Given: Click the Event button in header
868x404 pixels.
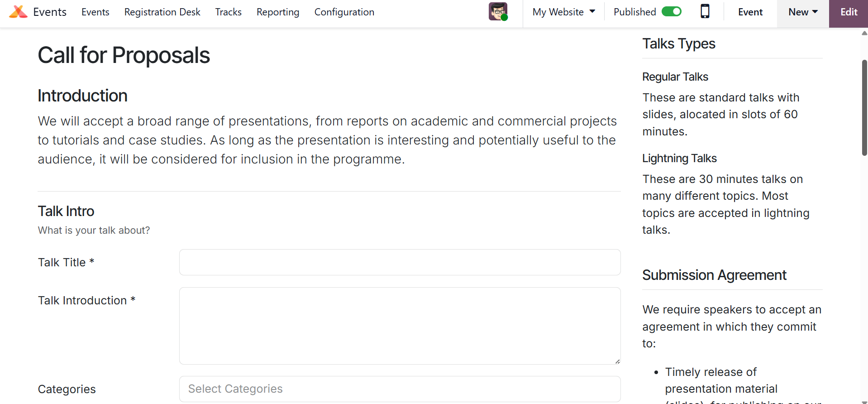Looking at the screenshot, I should coord(750,12).
